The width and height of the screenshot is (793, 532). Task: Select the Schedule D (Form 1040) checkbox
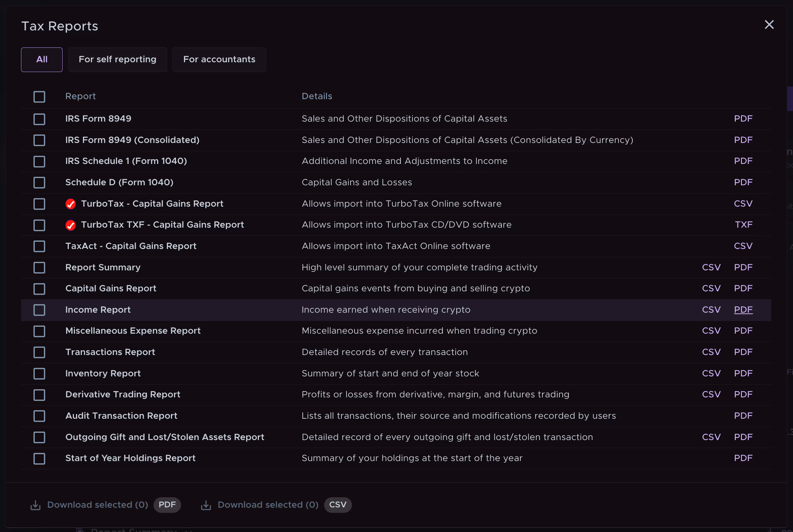click(x=39, y=183)
